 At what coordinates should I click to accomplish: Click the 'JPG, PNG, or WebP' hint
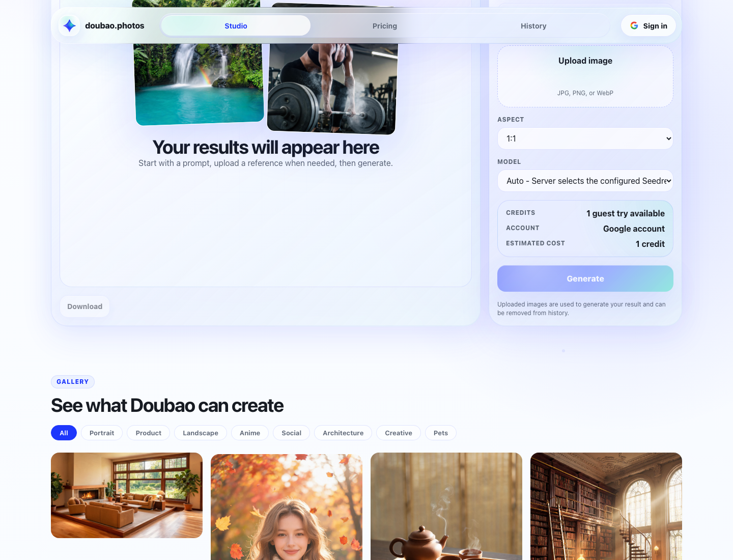[585, 93]
